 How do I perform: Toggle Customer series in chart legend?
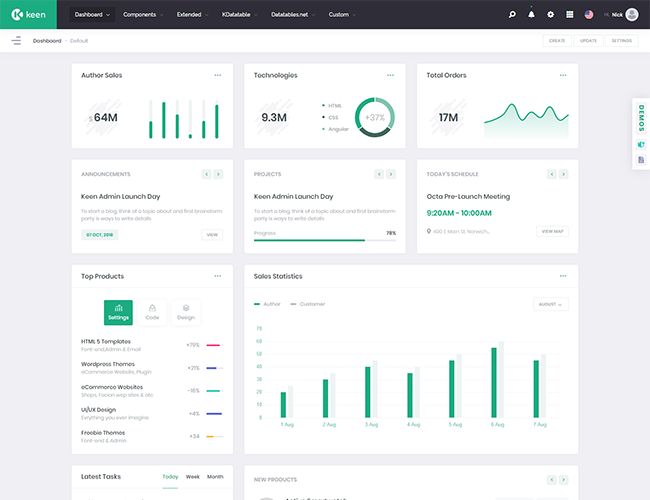pyautogui.click(x=308, y=304)
